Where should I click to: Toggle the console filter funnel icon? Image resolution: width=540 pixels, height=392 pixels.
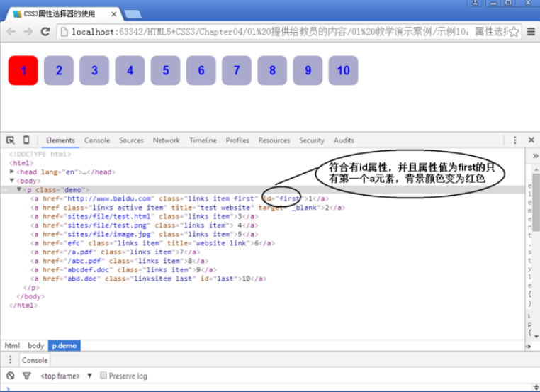(x=26, y=376)
